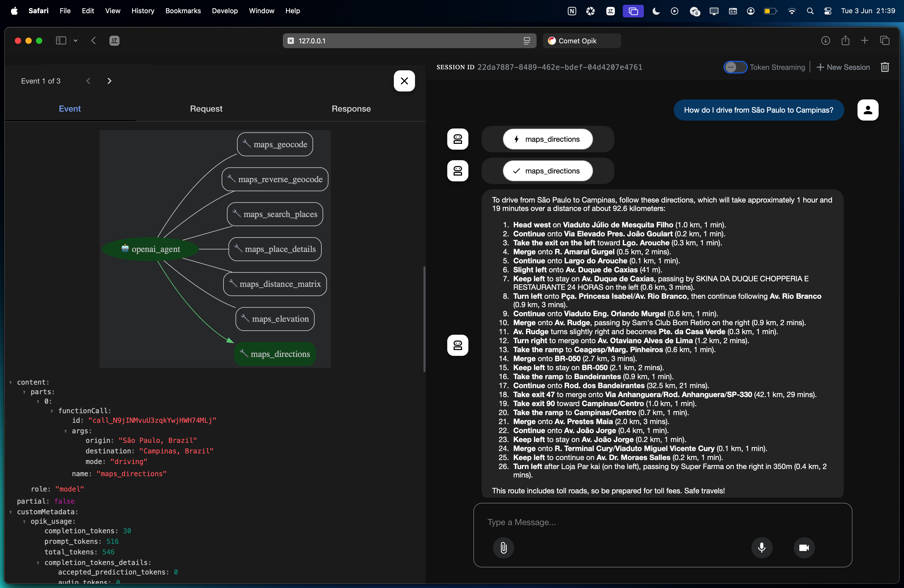Screen dimensions: 904x588
Task: Switch to the Request tab
Action: point(206,109)
